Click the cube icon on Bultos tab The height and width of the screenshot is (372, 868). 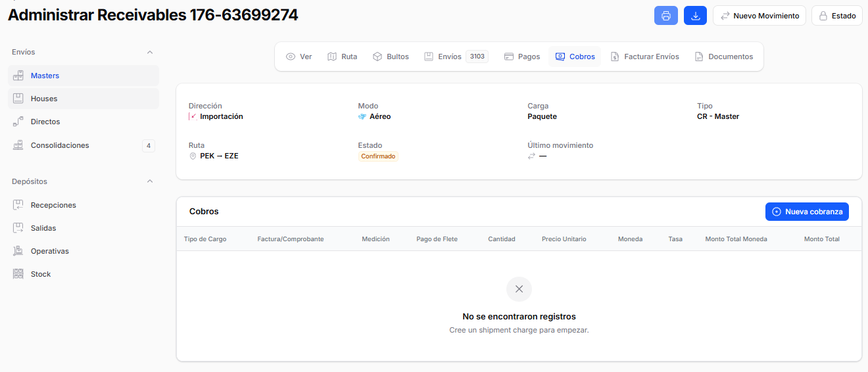[x=377, y=57]
